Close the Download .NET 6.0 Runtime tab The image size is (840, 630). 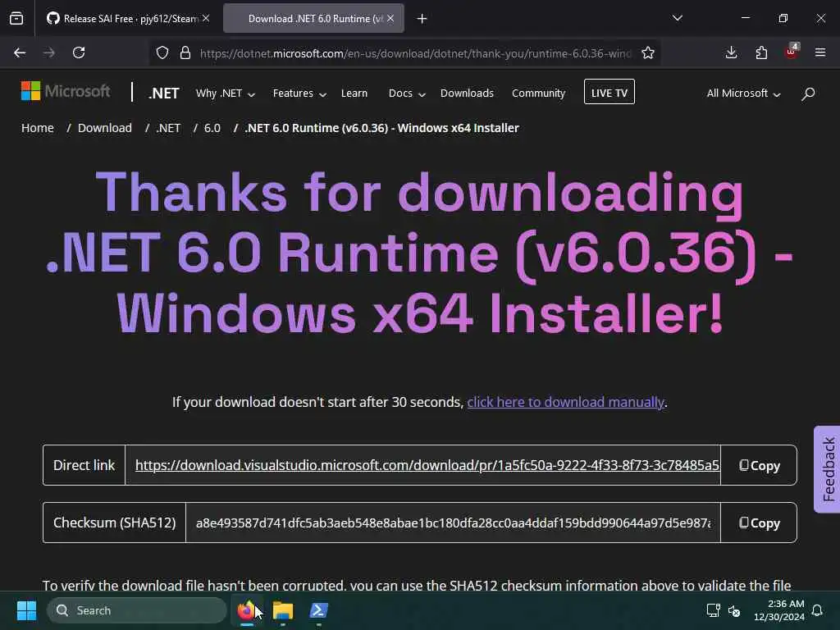click(390, 19)
